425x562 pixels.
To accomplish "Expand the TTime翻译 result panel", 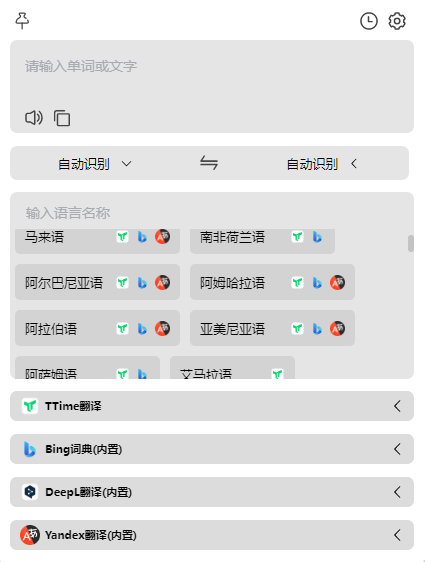I will pyautogui.click(x=212, y=406).
